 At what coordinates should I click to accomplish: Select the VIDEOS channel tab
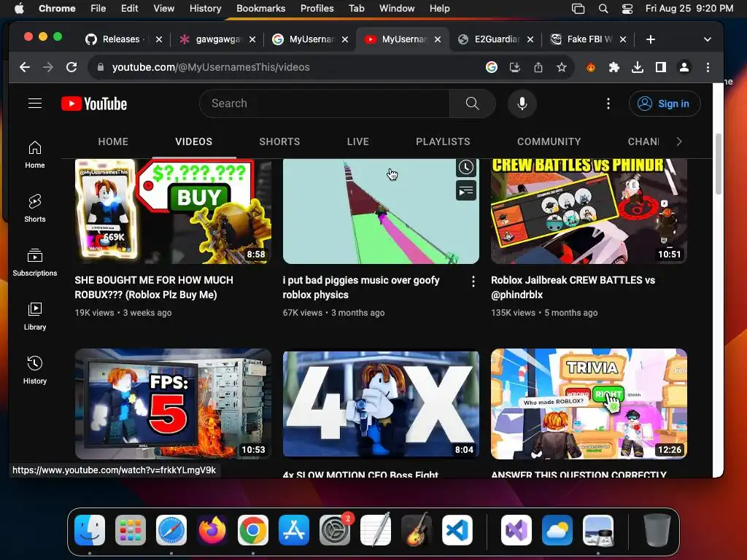pos(193,141)
